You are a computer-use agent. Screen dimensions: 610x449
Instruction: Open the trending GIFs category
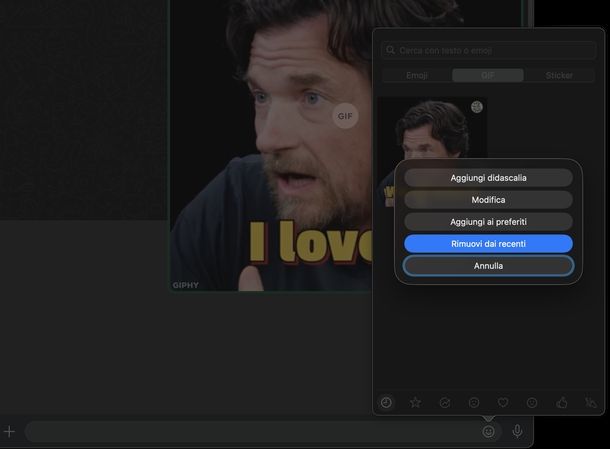tap(444, 402)
